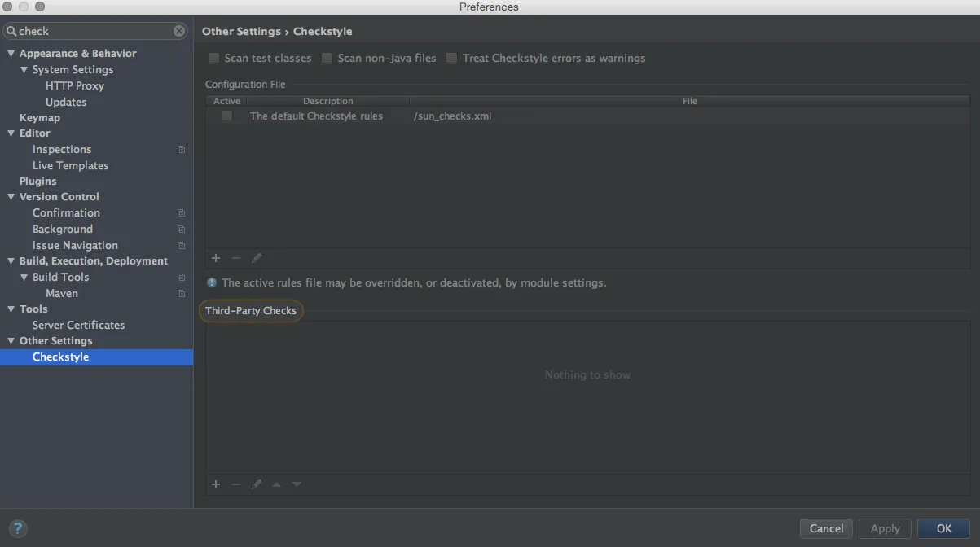
Task: Open Live Templates under Editor
Action: coord(70,165)
